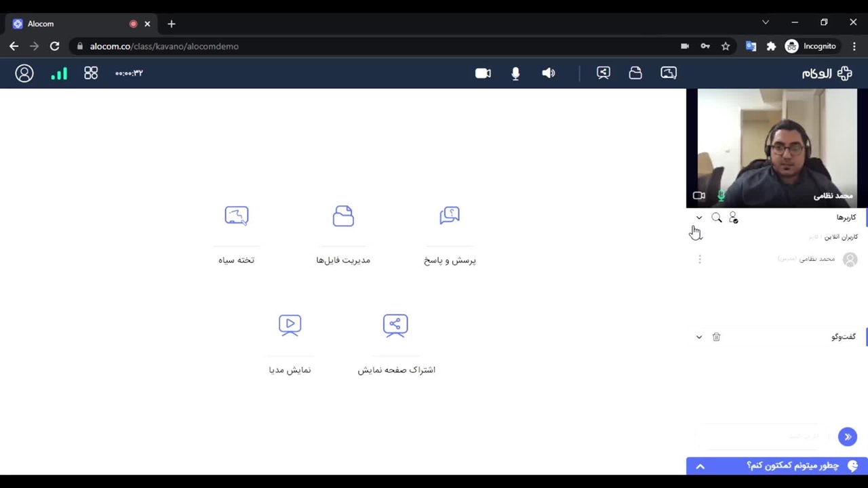Open the grid layout icon in header
Screen dimensions: 868x488
click(x=91, y=73)
